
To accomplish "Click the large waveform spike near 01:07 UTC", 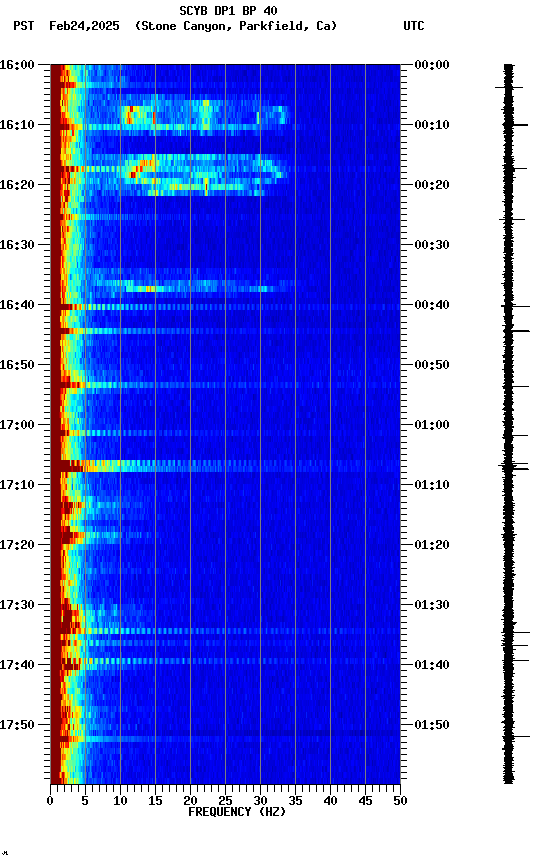I will point(513,467).
